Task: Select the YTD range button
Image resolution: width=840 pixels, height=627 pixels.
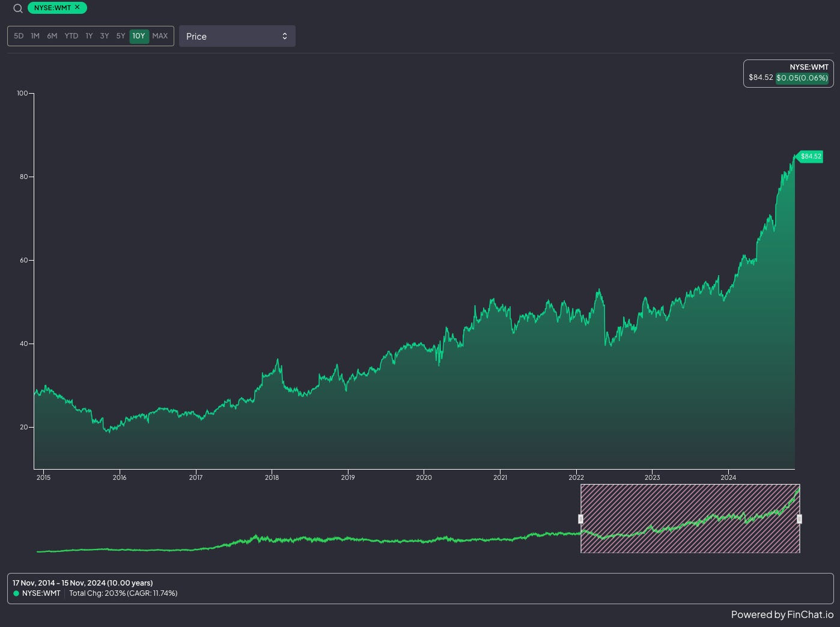Action: click(x=72, y=36)
